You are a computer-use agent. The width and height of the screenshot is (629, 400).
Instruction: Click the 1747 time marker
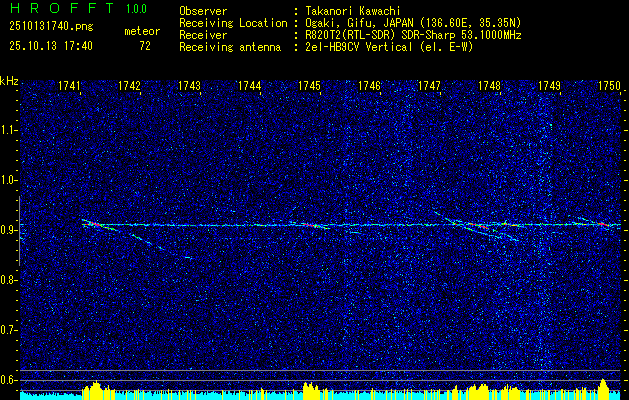pyautogui.click(x=429, y=86)
